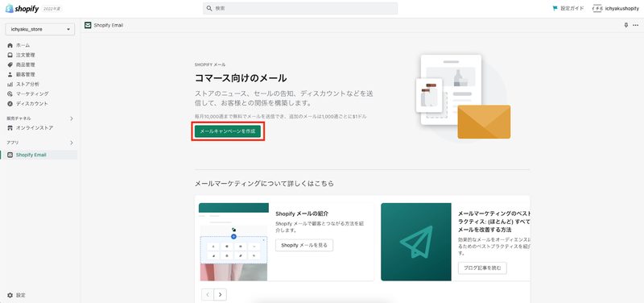Select 注文管理 in the sidebar
Image resolution: width=644 pixels, height=303 pixels.
click(26, 55)
